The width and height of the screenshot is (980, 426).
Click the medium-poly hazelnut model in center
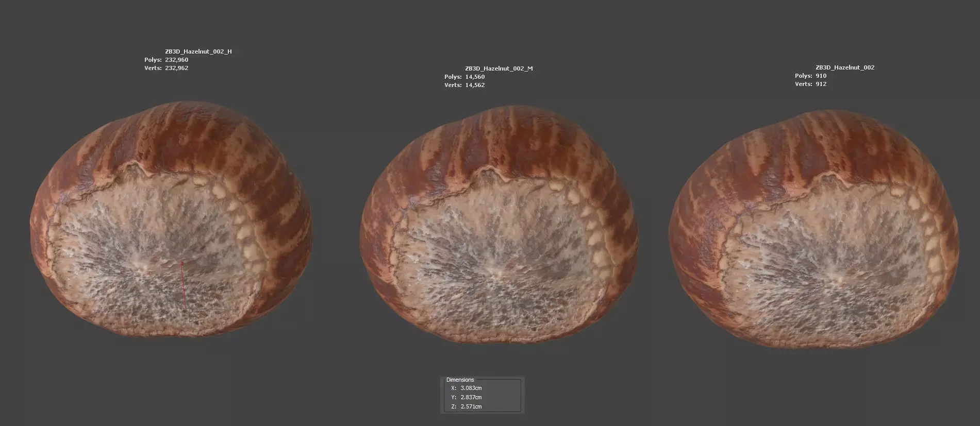pyautogui.click(x=499, y=225)
